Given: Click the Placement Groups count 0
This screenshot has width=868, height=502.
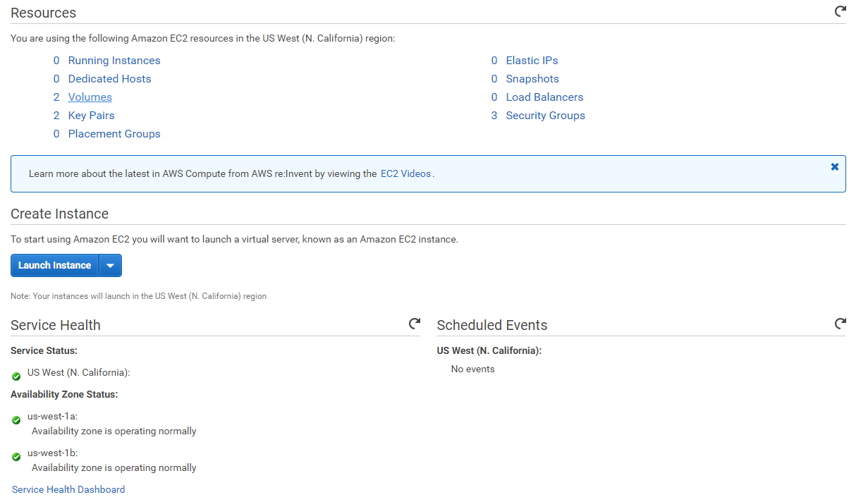Looking at the screenshot, I should [56, 134].
